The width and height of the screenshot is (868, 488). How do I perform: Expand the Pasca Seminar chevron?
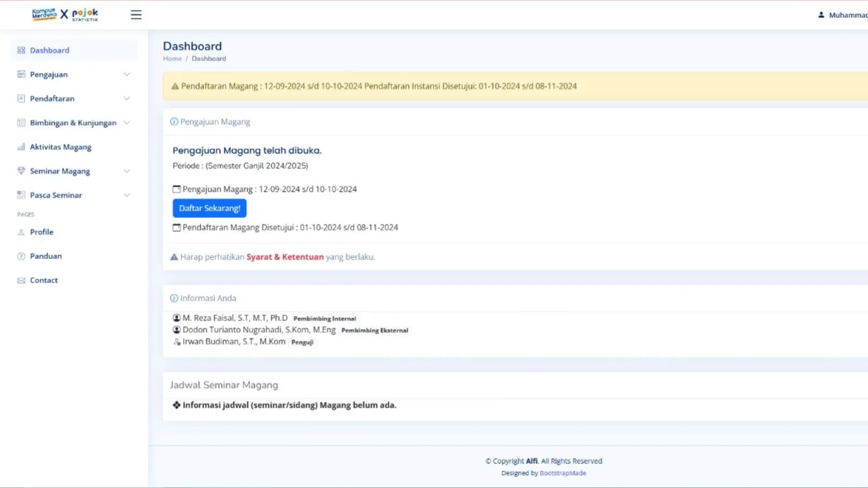(127, 195)
